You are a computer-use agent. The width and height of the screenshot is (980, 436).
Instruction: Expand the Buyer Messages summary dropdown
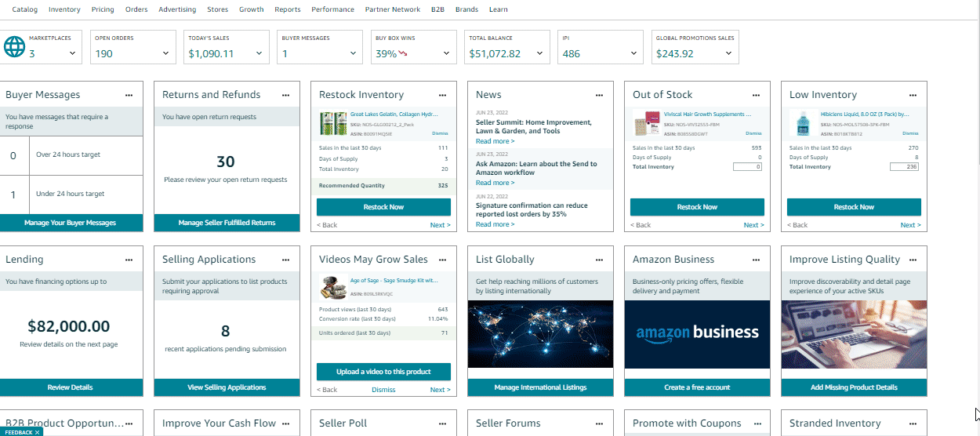tap(353, 53)
